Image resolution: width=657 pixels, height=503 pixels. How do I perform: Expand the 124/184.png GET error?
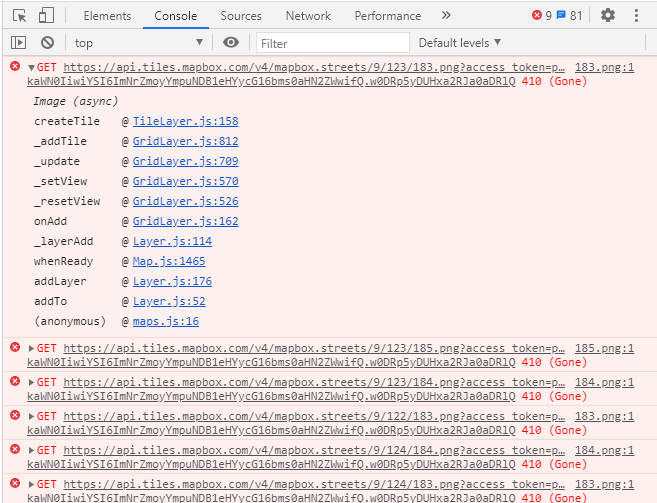[x=31, y=450]
